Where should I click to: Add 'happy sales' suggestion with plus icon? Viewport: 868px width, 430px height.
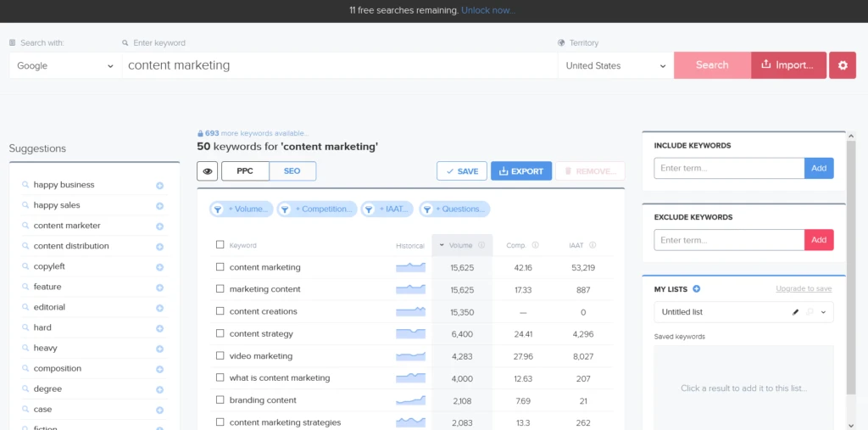[159, 206]
